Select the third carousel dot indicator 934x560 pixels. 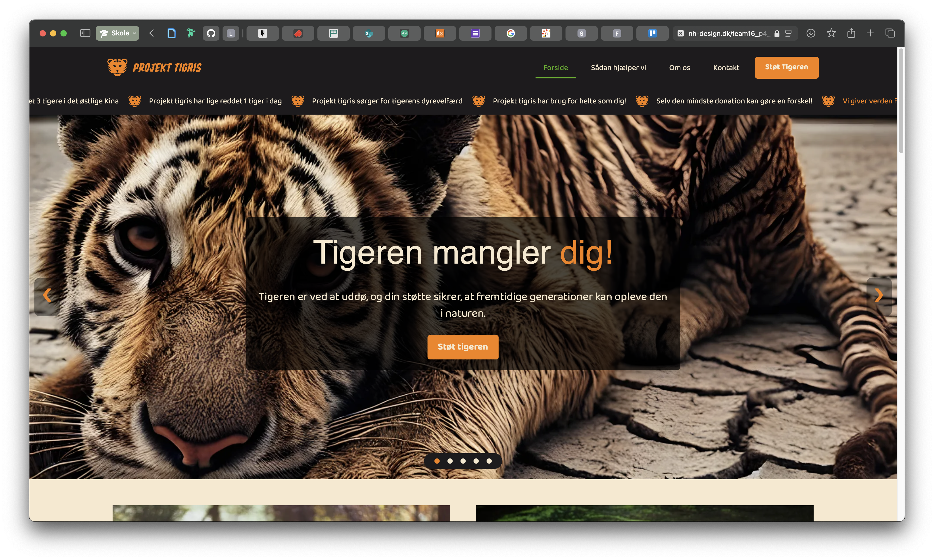tap(463, 461)
